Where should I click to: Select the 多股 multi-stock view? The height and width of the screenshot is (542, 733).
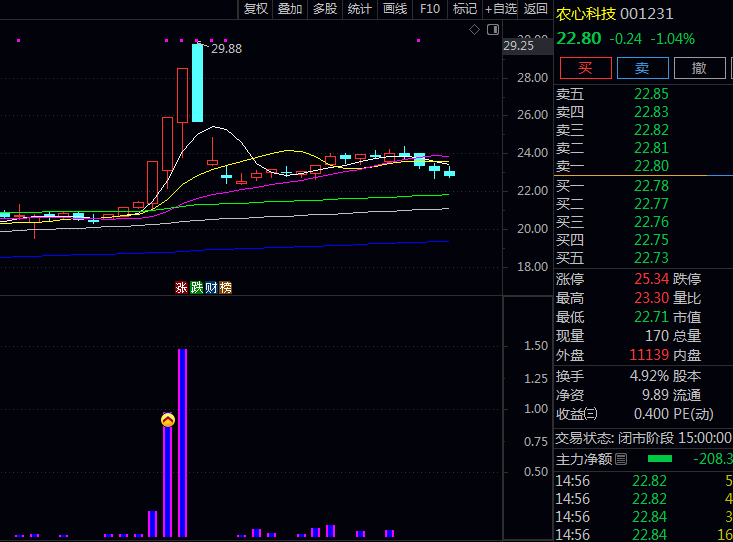[x=325, y=9]
